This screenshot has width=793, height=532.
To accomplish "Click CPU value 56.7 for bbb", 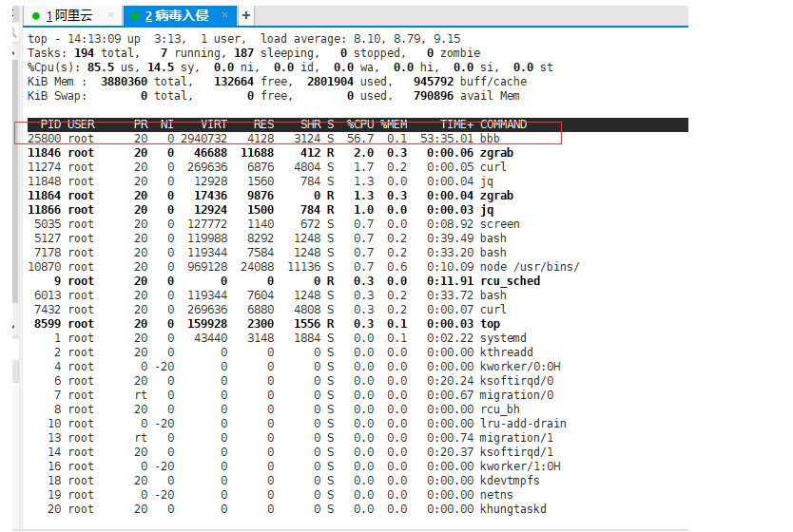I will point(360,139).
